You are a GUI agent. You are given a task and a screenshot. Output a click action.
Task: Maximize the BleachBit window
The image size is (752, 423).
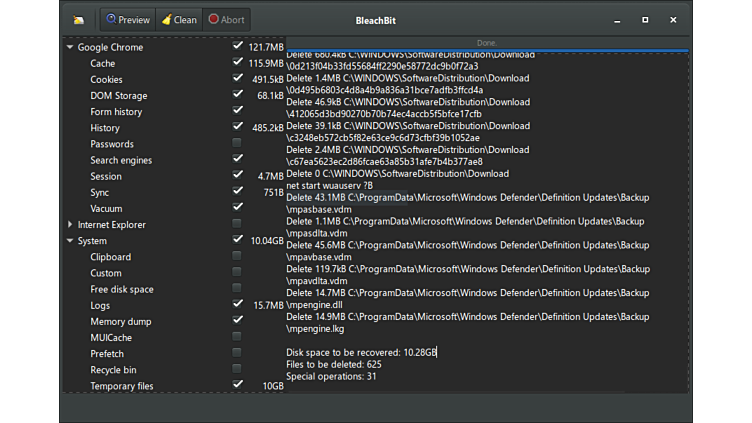coord(645,20)
